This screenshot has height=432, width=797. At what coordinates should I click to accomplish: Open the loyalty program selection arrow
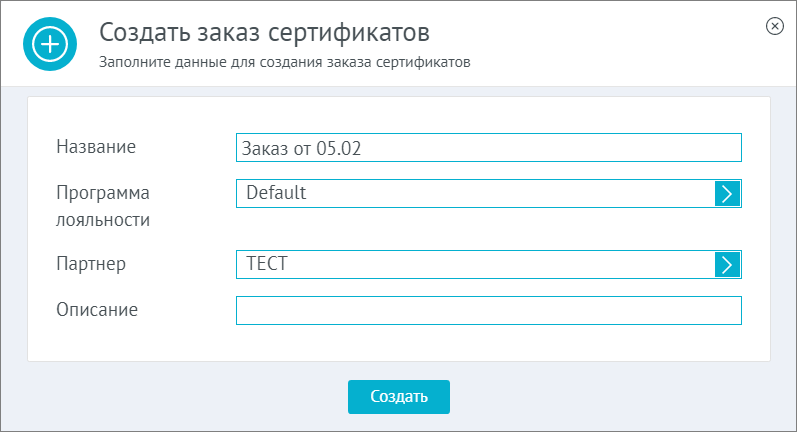(x=727, y=194)
